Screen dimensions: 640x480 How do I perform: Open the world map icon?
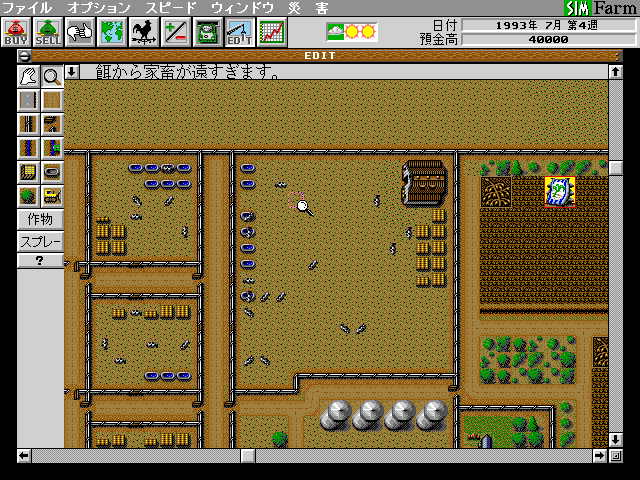112,32
